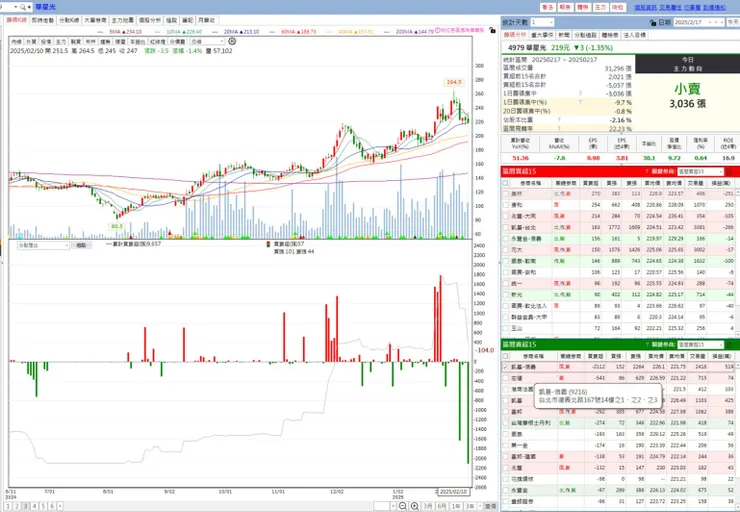
Task: Click the zoom in magnifier below the chart
Action: 414,506
